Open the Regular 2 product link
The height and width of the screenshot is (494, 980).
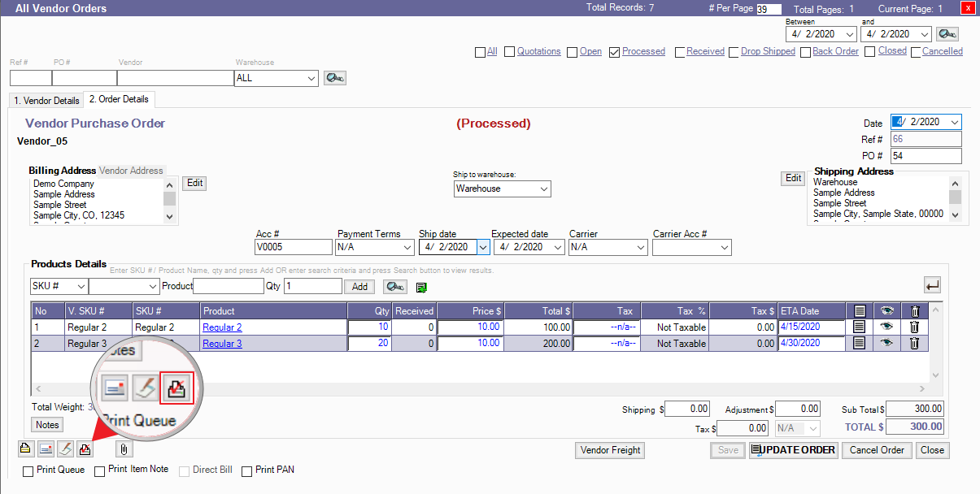click(x=222, y=327)
